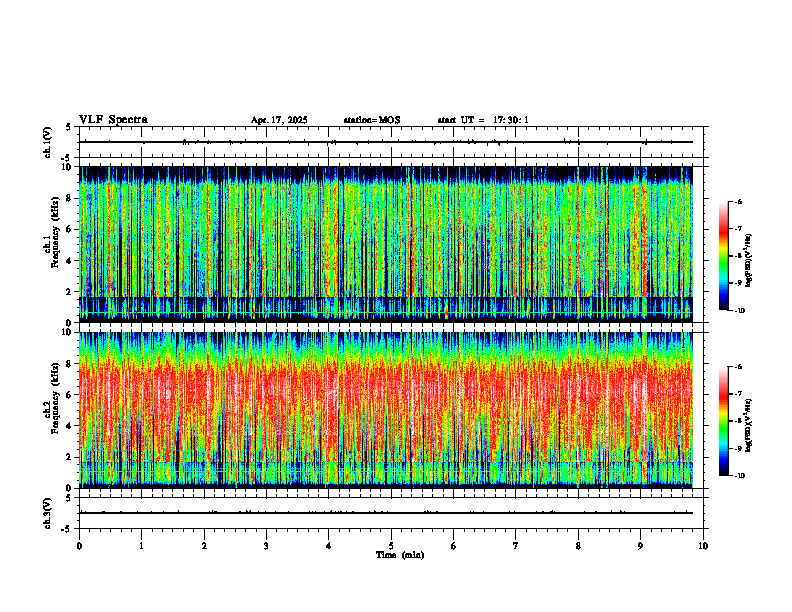Click time axis tick label "5"
The image size is (792, 612).
[x=391, y=546]
